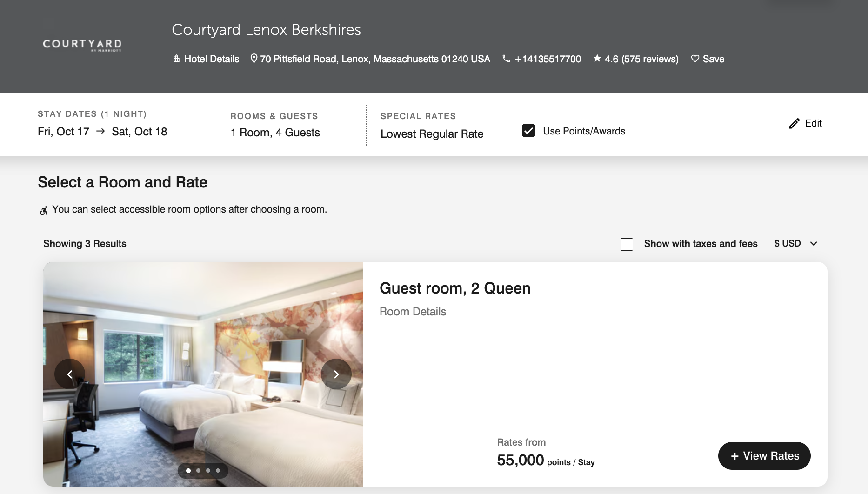Click the heart Save icon
This screenshot has width=868, height=494.
(x=695, y=59)
